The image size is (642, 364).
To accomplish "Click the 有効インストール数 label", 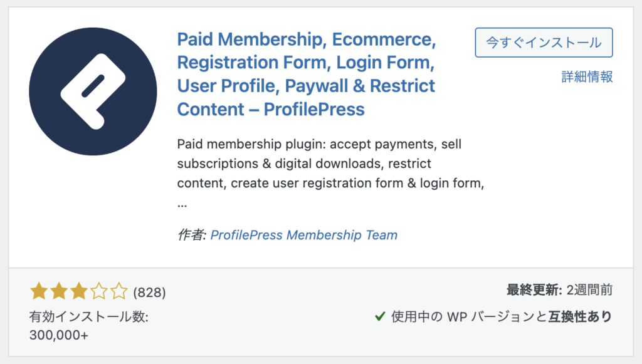I will [x=89, y=316].
